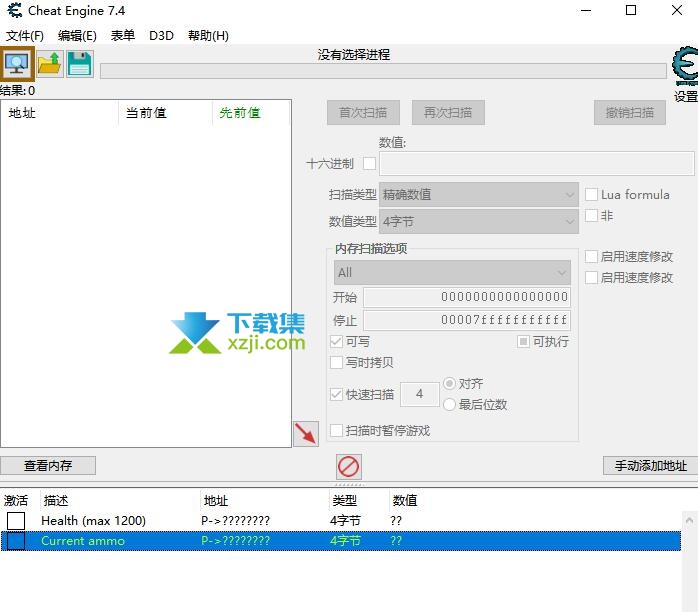
Task: Toggle the 写时拷贝 checkbox
Action: tap(336, 362)
